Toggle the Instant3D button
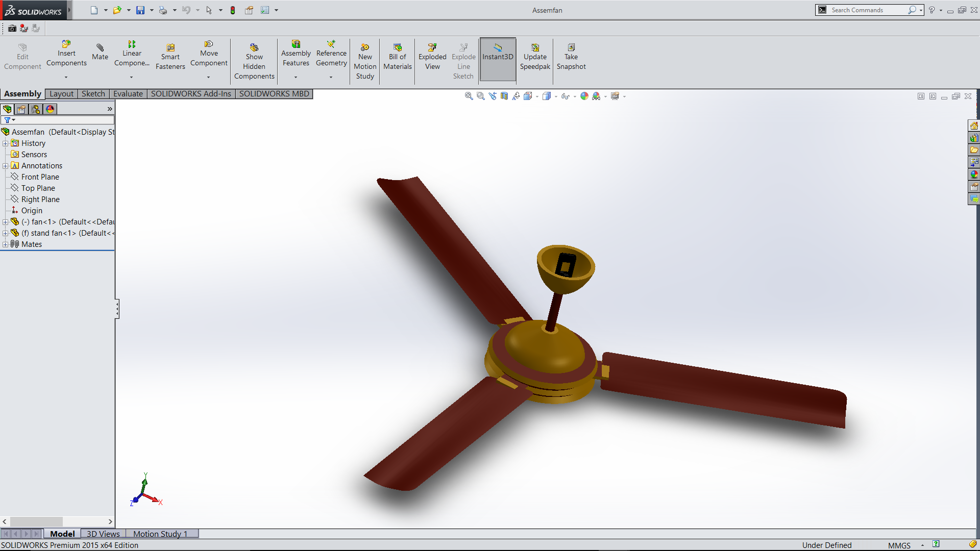Screen dimensions: 980x551 coord(498,57)
